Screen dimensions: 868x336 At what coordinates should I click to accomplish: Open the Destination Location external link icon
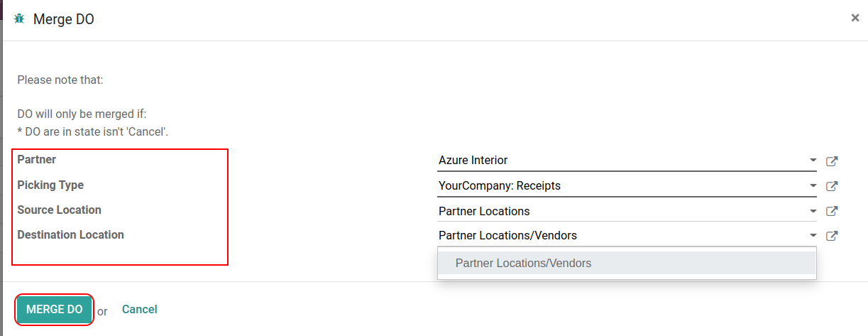tap(832, 236)
